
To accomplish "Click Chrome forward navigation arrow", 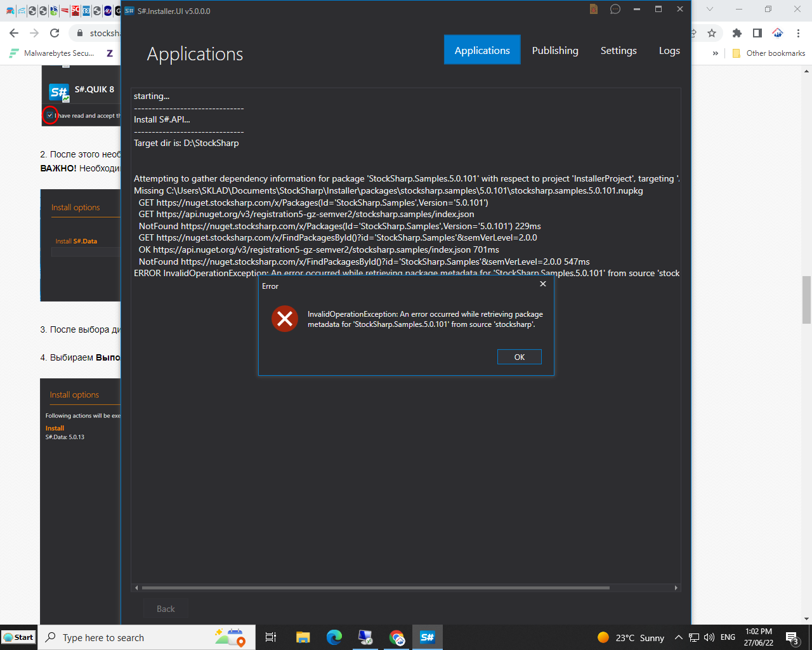I will coord(34,33).
